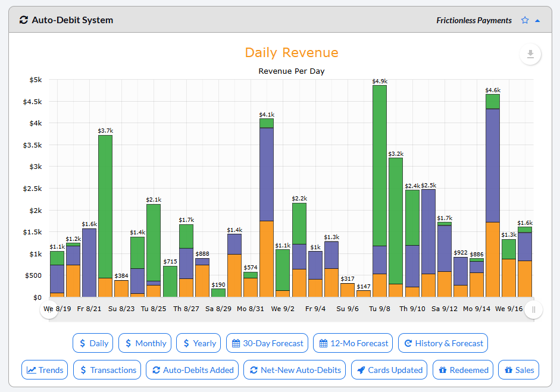Show the Sales chart
Image resolution: width=560 pixels, height=392 pixels.
pos(518,370)
